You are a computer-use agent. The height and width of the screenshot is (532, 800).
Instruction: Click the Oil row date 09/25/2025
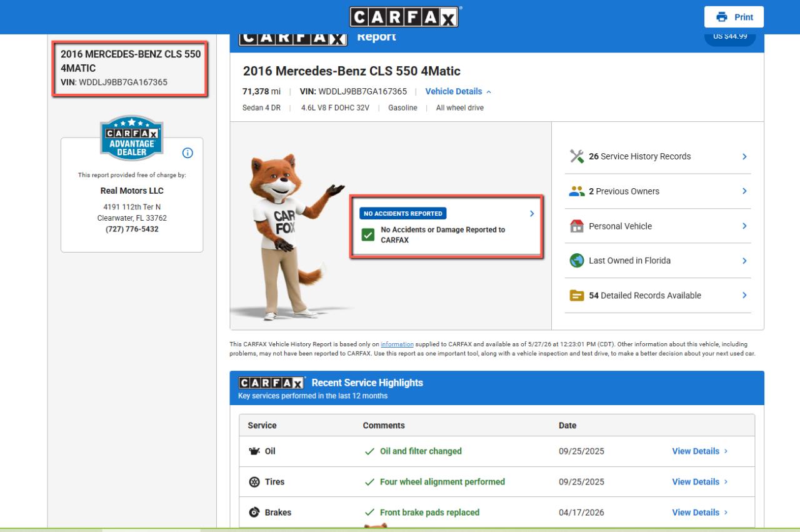tap(581, 451)
